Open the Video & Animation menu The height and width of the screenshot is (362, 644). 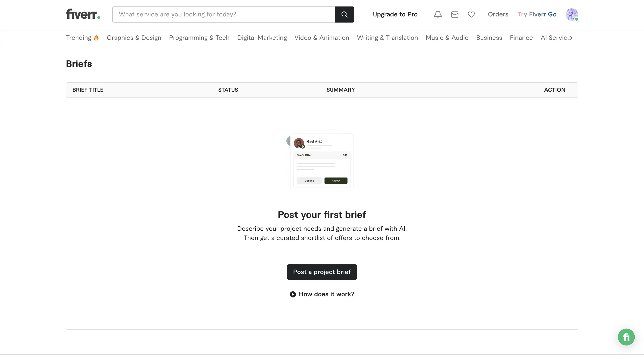[322, 38]
